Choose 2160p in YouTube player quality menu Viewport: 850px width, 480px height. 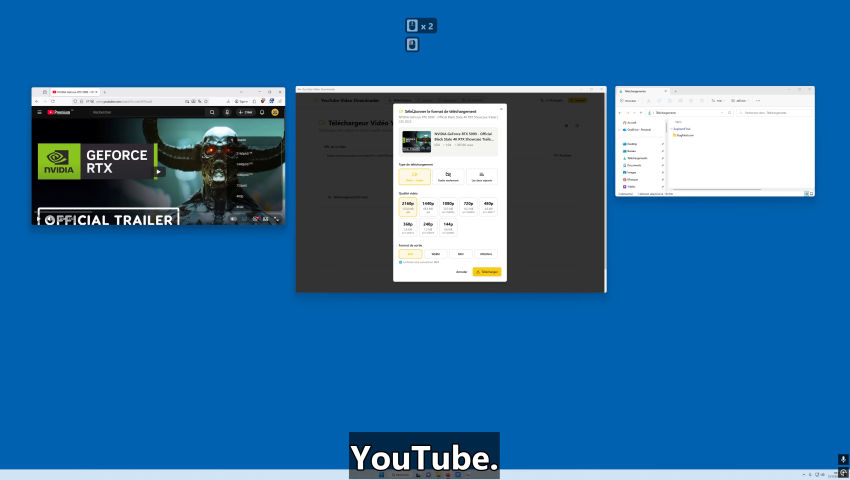tap(244, 153)
